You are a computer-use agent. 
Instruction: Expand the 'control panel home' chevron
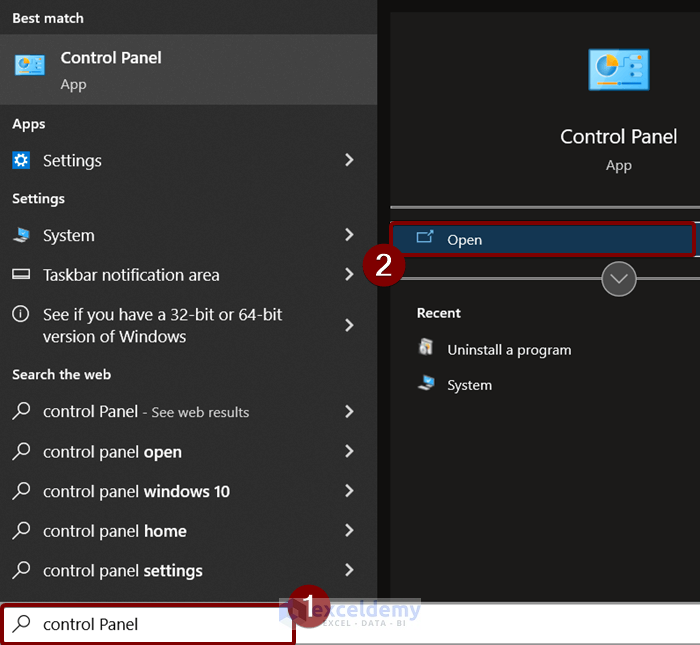point(350,530)
